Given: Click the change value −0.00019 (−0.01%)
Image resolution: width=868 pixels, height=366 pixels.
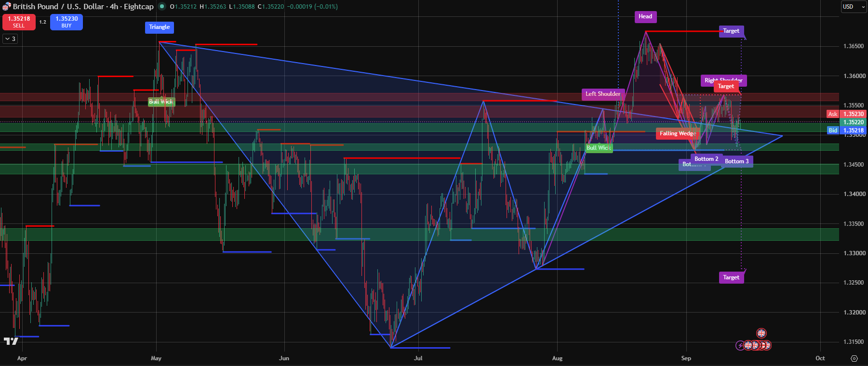Looking at the screenshot, I should coord(312,7).
